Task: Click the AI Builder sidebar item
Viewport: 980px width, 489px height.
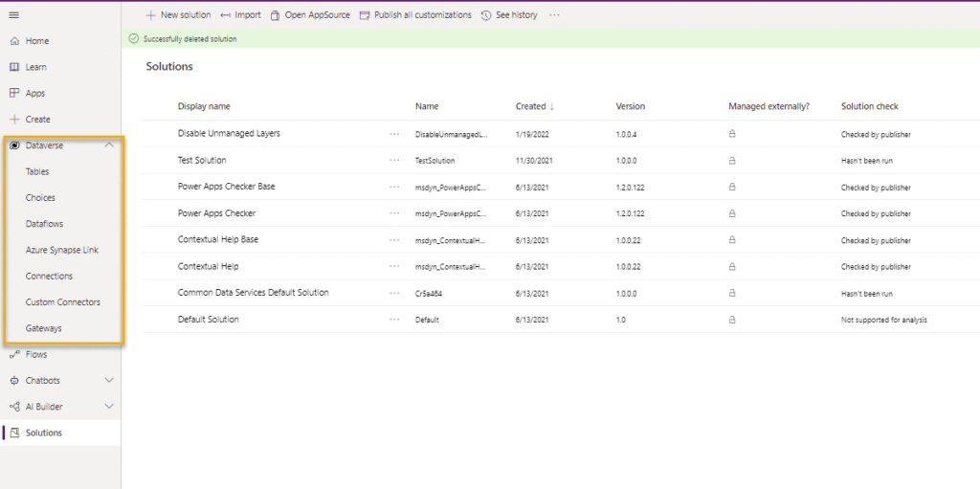Action: pyautogui.click(x=44, y=407)
